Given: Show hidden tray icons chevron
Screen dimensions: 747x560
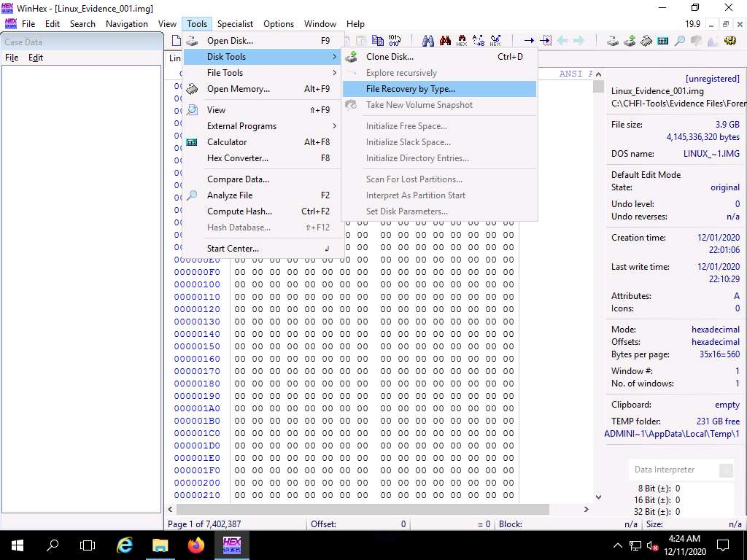Looking at the screenshot, I should point(617,545).
